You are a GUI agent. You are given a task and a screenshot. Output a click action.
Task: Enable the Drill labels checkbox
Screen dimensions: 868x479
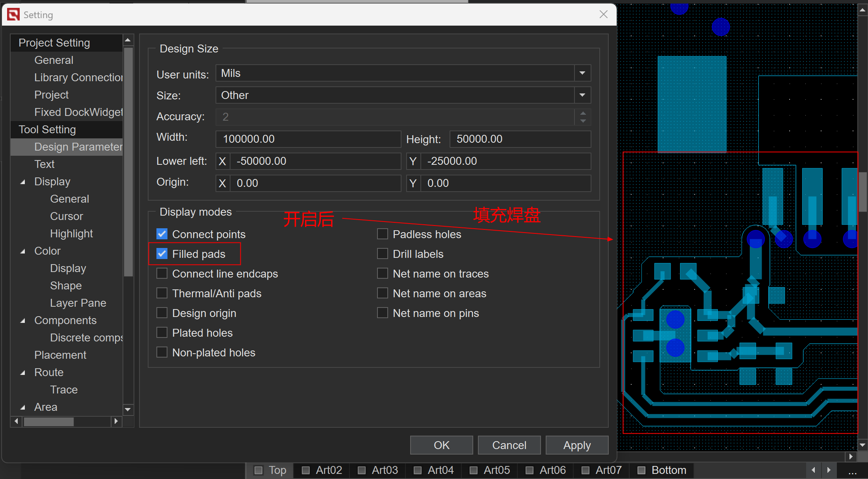[x=383, y=254]
